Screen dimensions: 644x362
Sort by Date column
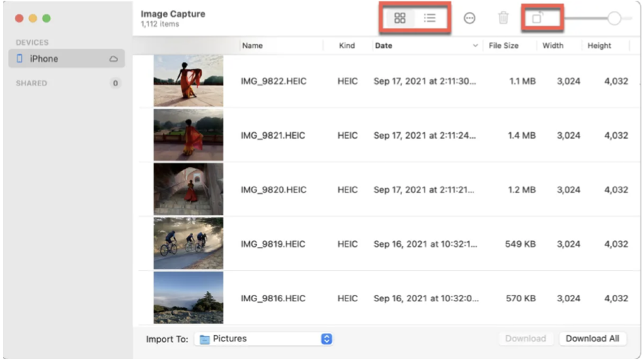[x=384, y=45]
